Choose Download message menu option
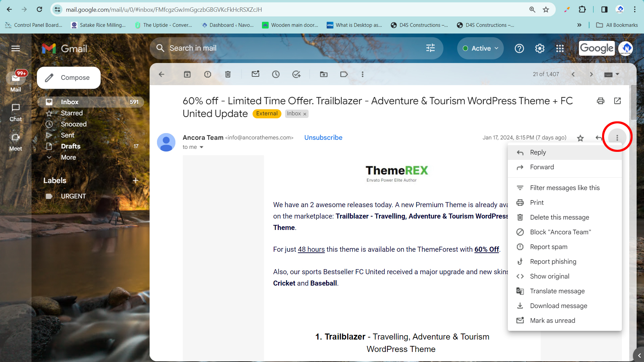The image size is (644, 362). coord(558,306)
